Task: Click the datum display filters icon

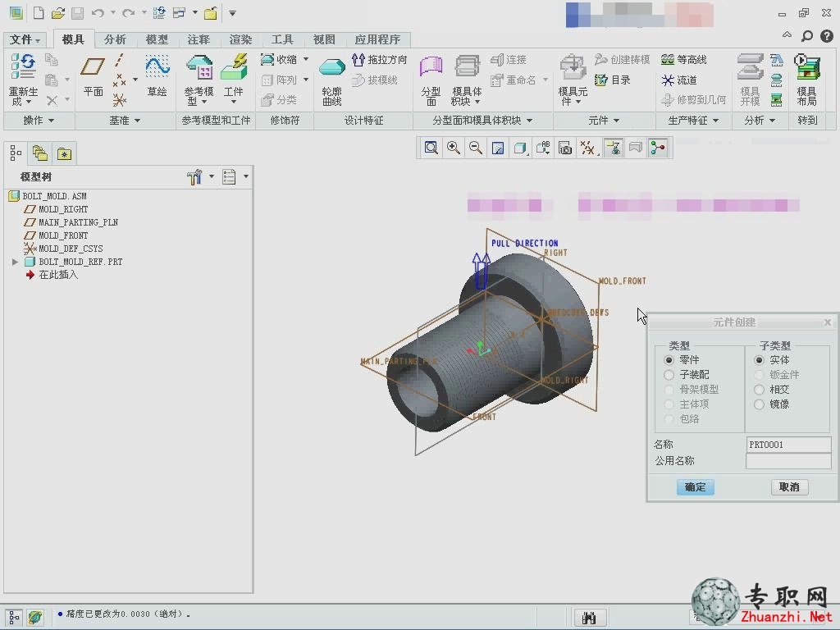Action: [587, 148]
